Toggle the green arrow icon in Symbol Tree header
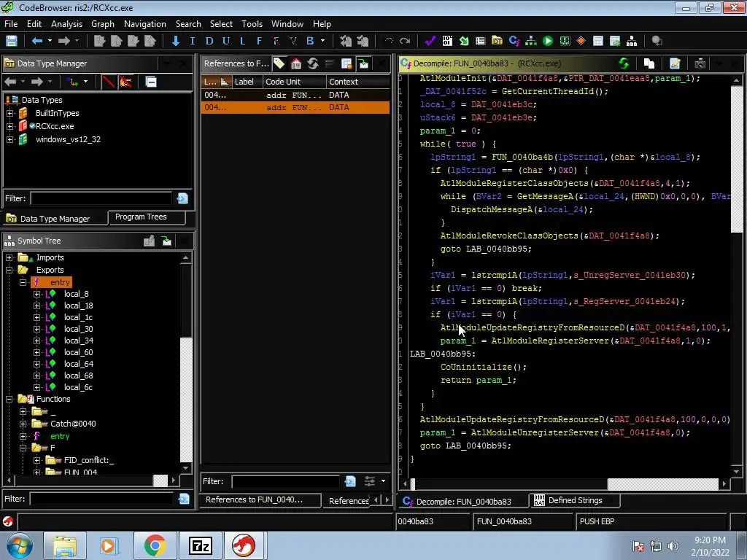This screenshot has width=747, height=560. (x=166, y=241)
